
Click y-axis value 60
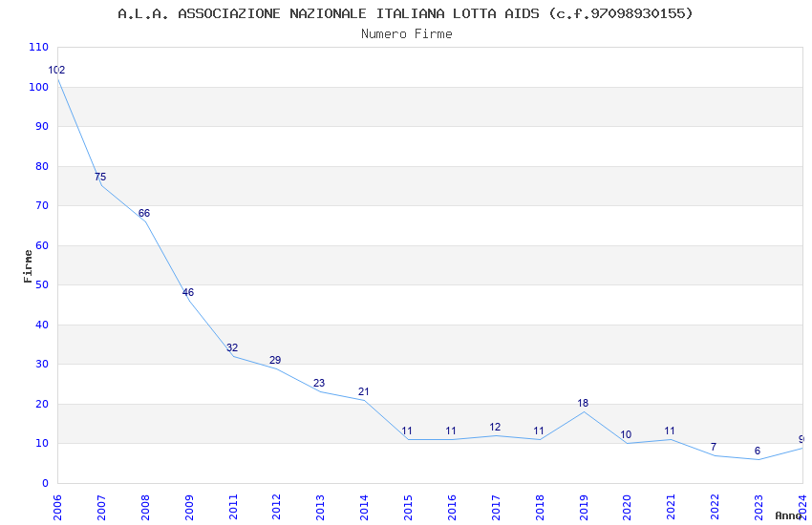click(42, 245)
